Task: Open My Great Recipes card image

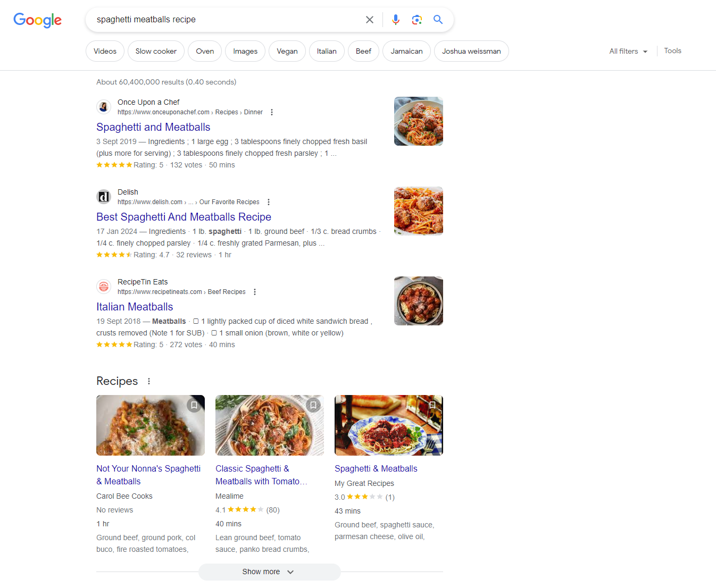Action: point(389,425)
